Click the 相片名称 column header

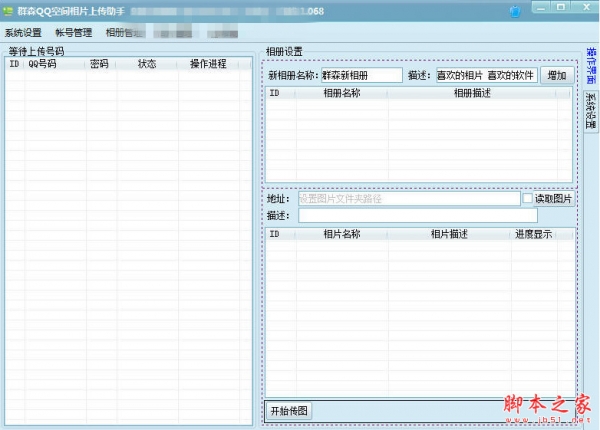(342, 234)
